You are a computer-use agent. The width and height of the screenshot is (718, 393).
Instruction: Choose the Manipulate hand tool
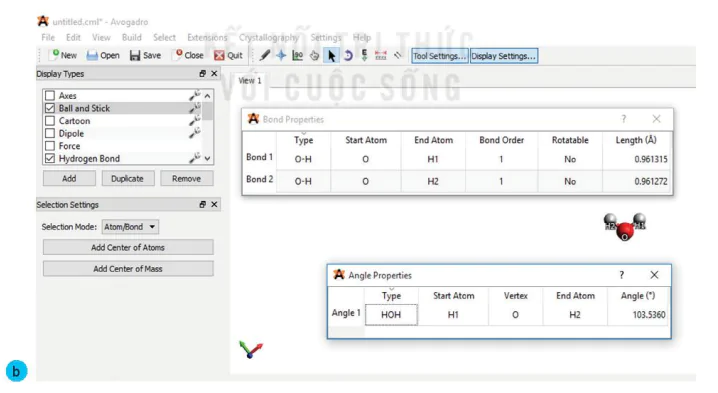pyautogui.click(x=314, y=55)
